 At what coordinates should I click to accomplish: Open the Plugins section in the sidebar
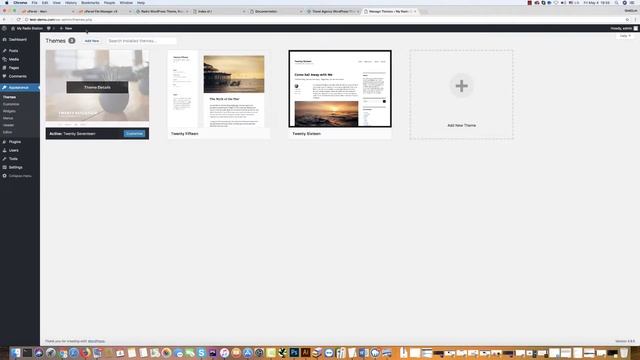[15, 142]
